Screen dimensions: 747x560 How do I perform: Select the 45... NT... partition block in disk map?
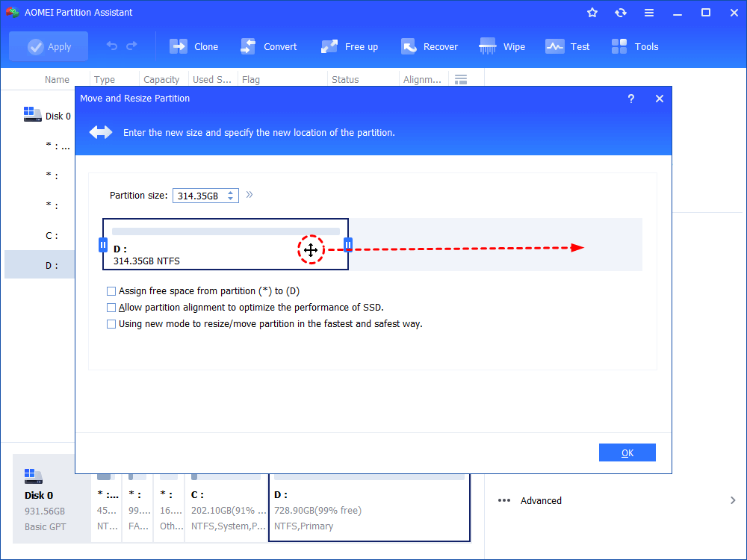tap(106, 508)
